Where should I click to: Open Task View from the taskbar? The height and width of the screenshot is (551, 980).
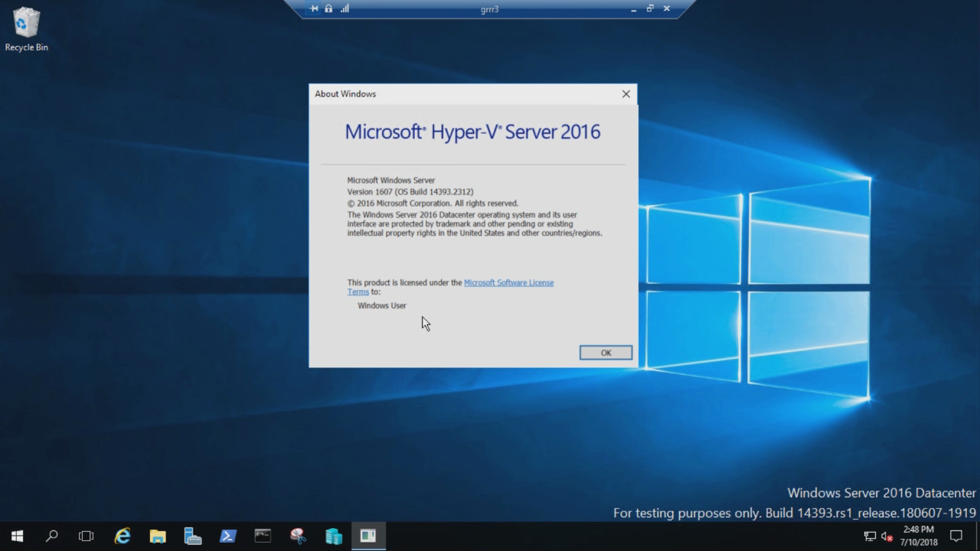[x=86, y=536]
